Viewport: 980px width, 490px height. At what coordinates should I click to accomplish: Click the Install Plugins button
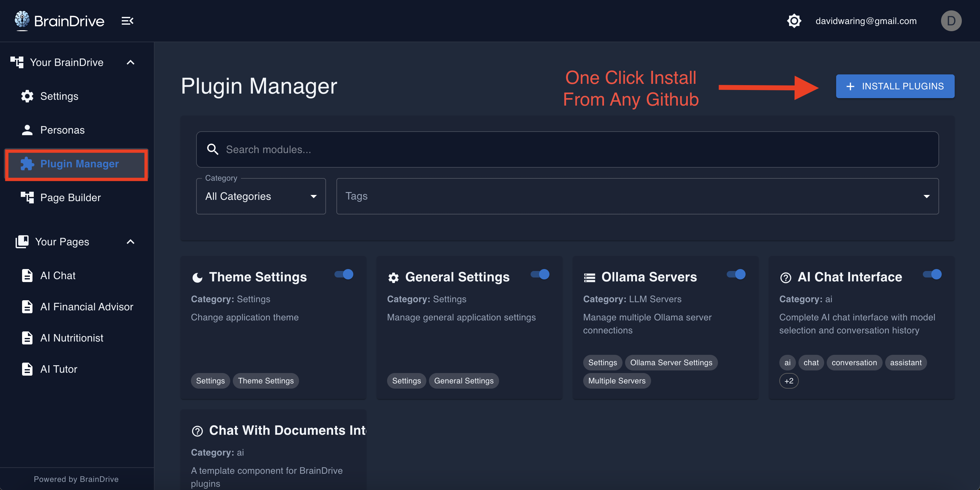click(x=895, y=86)
